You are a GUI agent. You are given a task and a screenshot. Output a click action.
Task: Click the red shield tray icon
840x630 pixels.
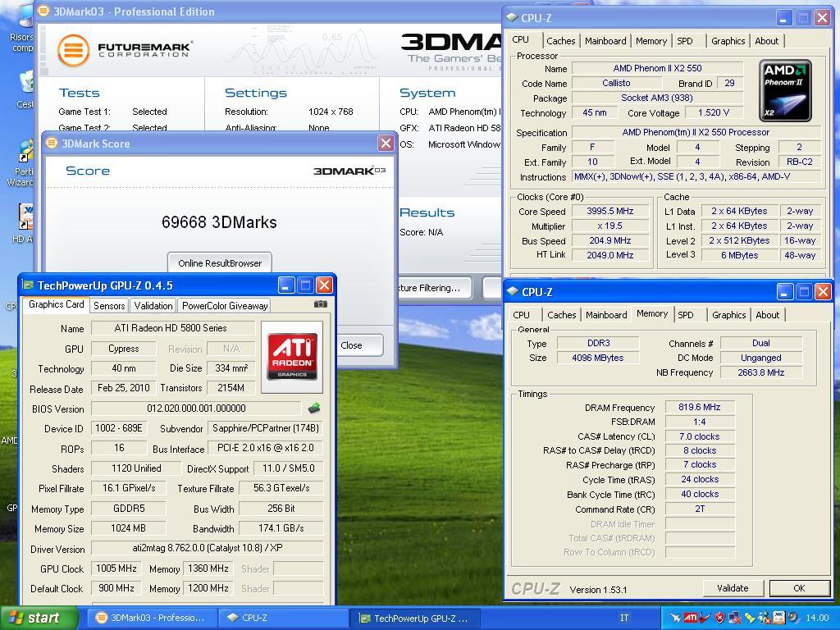click(x=720, y=618)
